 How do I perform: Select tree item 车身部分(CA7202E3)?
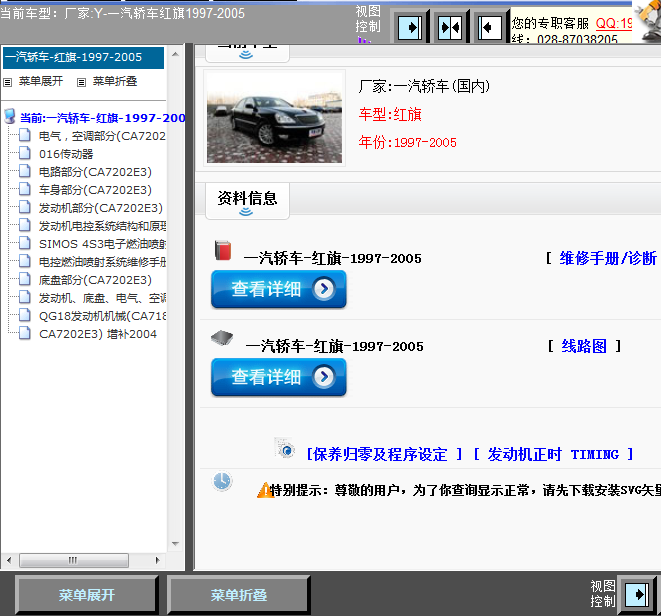(95, 190)
